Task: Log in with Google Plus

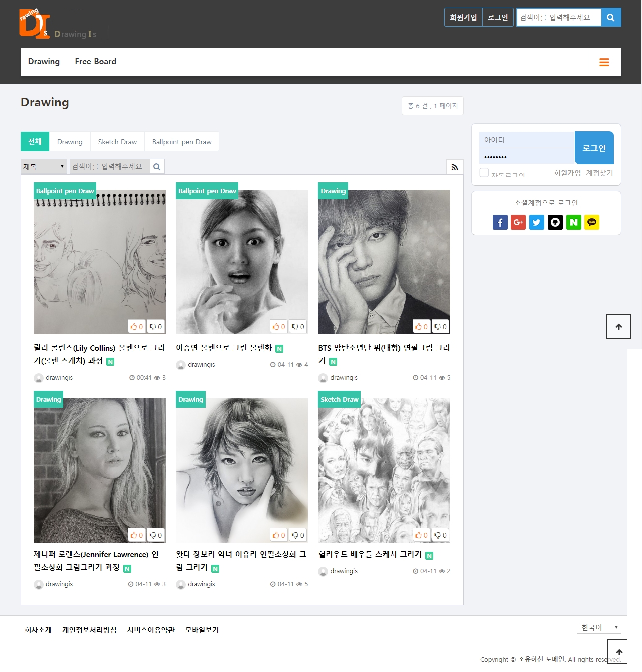Action: coord(518,222)
